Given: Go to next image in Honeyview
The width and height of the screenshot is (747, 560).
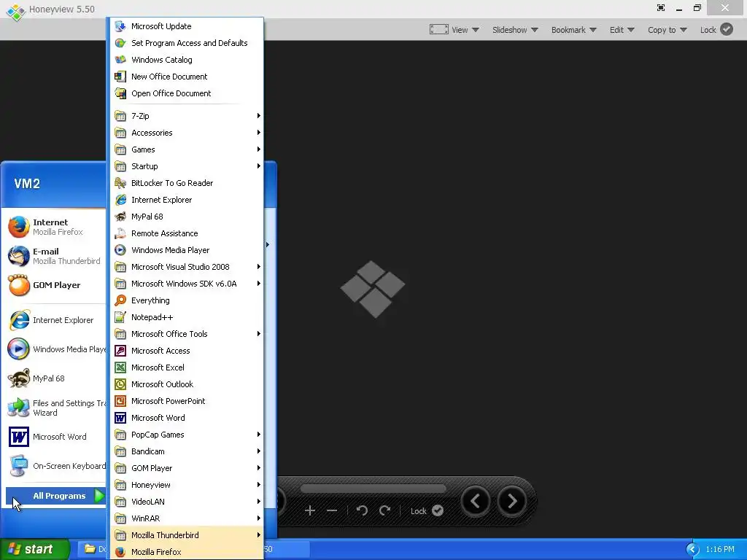Looking at the screenshot, I should tap(511, 501).
